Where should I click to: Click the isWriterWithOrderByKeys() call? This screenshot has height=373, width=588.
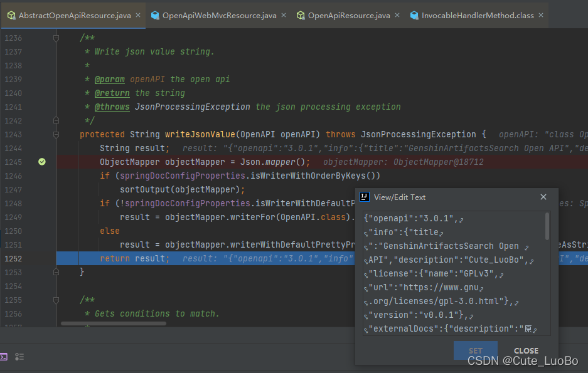(313, 176)
